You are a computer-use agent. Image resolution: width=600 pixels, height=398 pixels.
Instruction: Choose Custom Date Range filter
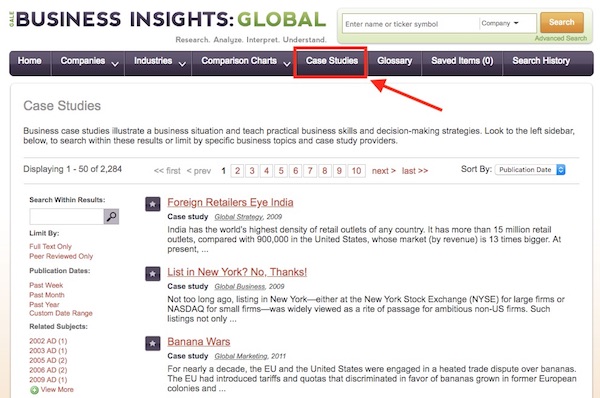(61, 313)
